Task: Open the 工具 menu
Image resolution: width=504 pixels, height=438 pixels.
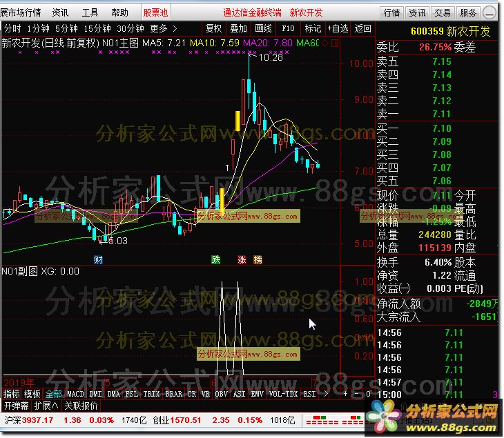Action: point(90,13)
